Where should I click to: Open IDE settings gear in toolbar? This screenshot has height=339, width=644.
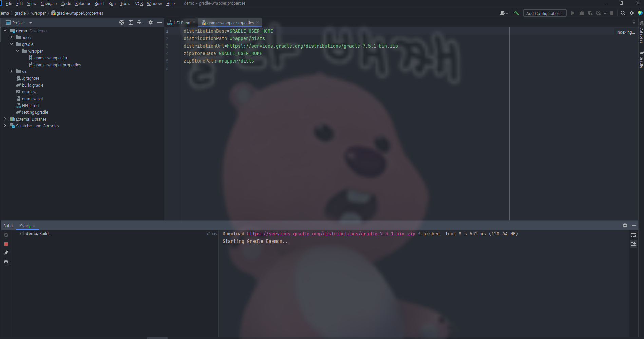click(632, 13)
